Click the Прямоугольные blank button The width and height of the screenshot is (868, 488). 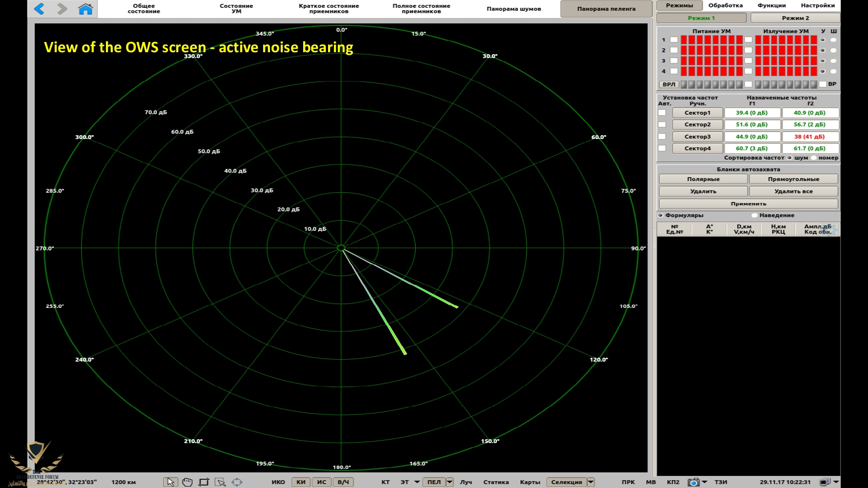794,179
